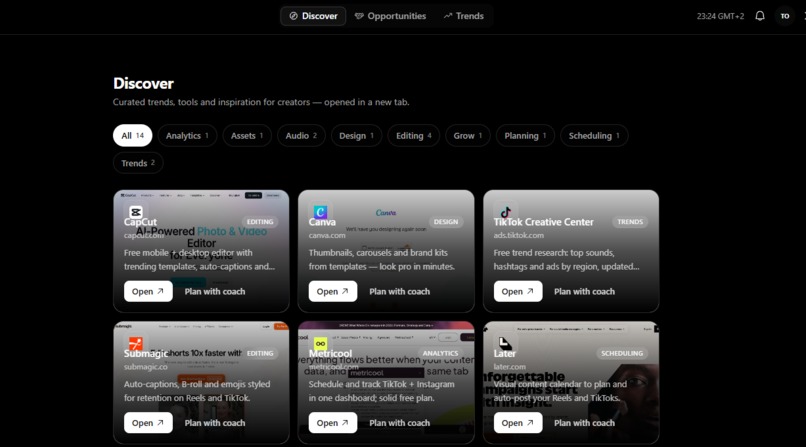
Task: Click the Submagic logo icon
Action: [x=136, y=343]
